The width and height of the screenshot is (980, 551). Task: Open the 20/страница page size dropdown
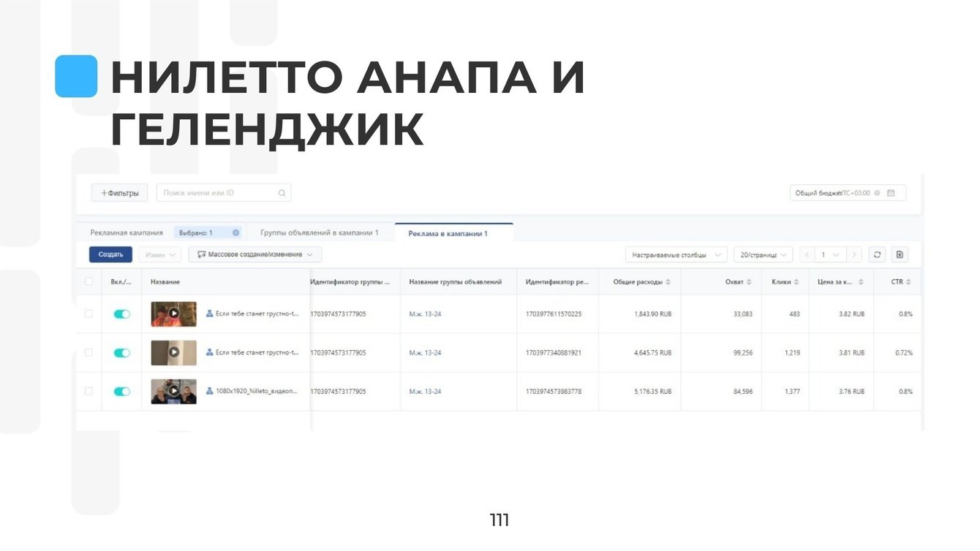763,255
